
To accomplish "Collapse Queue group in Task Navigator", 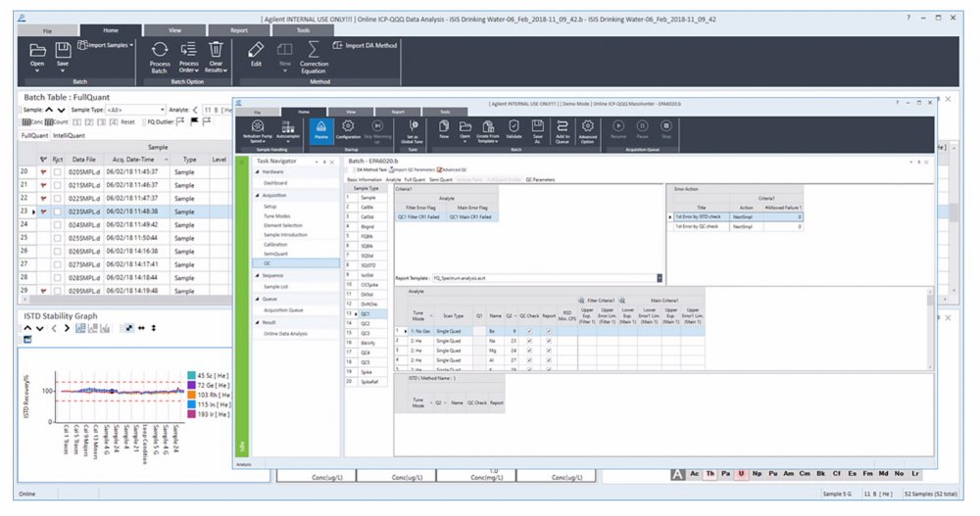I will 258,300.
